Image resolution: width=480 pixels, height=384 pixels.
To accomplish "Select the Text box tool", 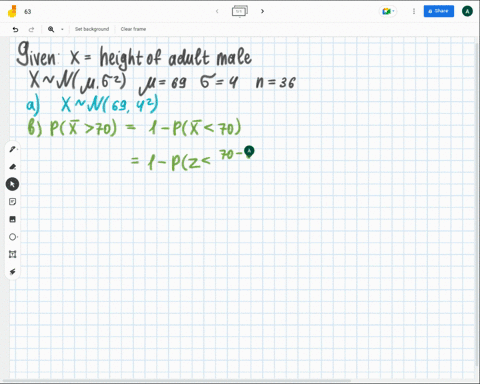I will (x=13, y=254).
